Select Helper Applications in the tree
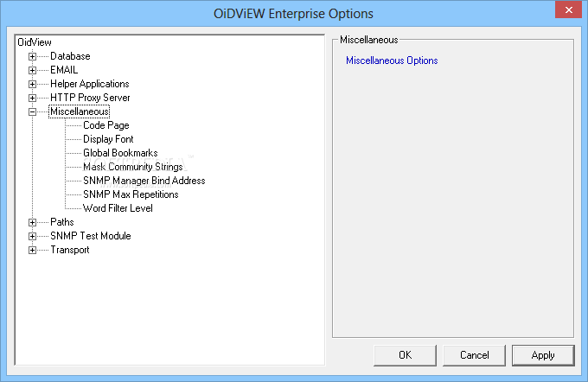Screen dimensions: 588x382 tap(90, 84)
